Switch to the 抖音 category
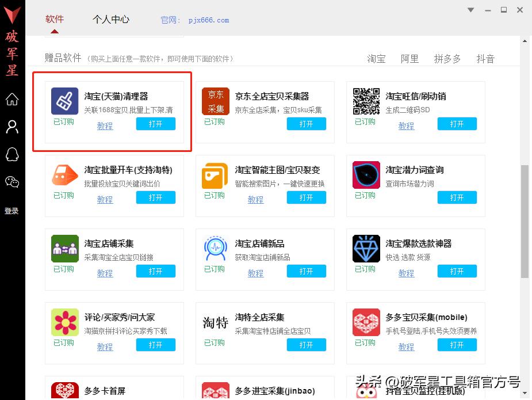The height and width of the screenshot is (400, 532). coord(485,58)
